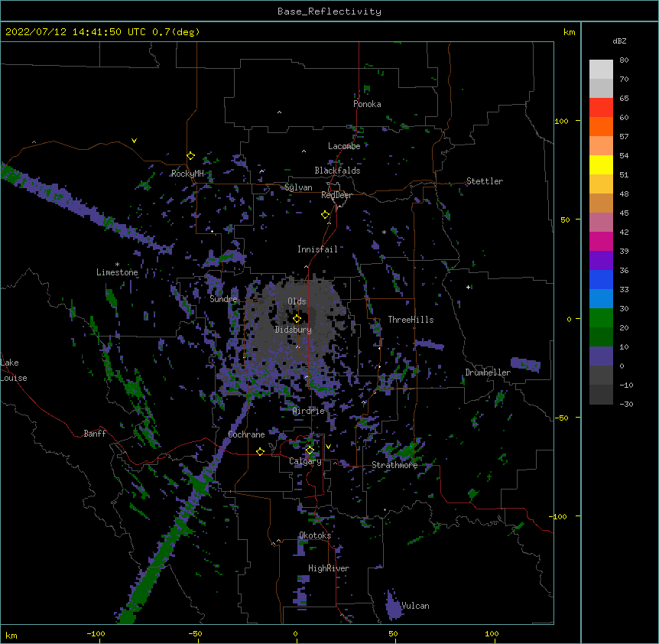The width and height of the screenshot is (659, 644).
Task: Select the light gray 80 dBZ swatch
Action: click(601, 70)
